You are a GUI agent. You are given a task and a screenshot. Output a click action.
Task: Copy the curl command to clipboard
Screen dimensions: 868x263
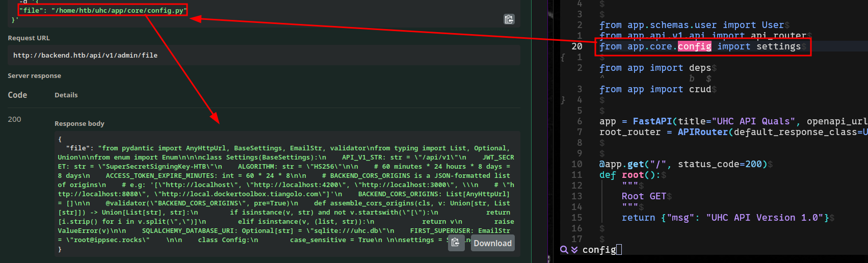coord(509,19)
